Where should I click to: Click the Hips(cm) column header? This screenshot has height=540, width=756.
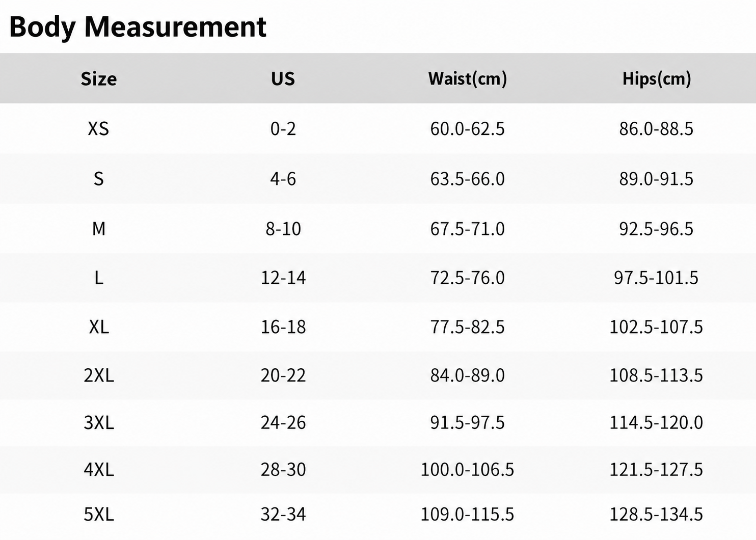[x=656, y=79]
